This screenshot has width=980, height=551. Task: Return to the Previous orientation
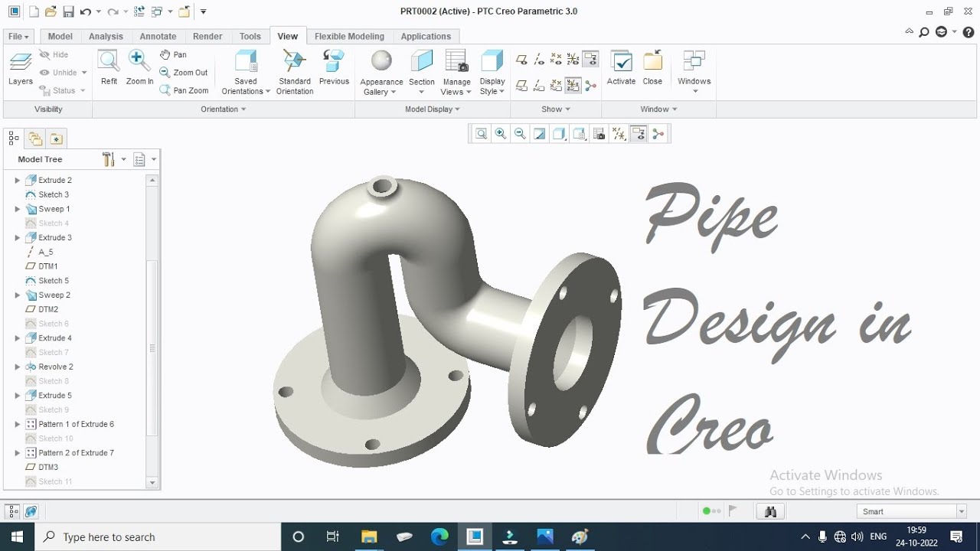pos(334,68)
